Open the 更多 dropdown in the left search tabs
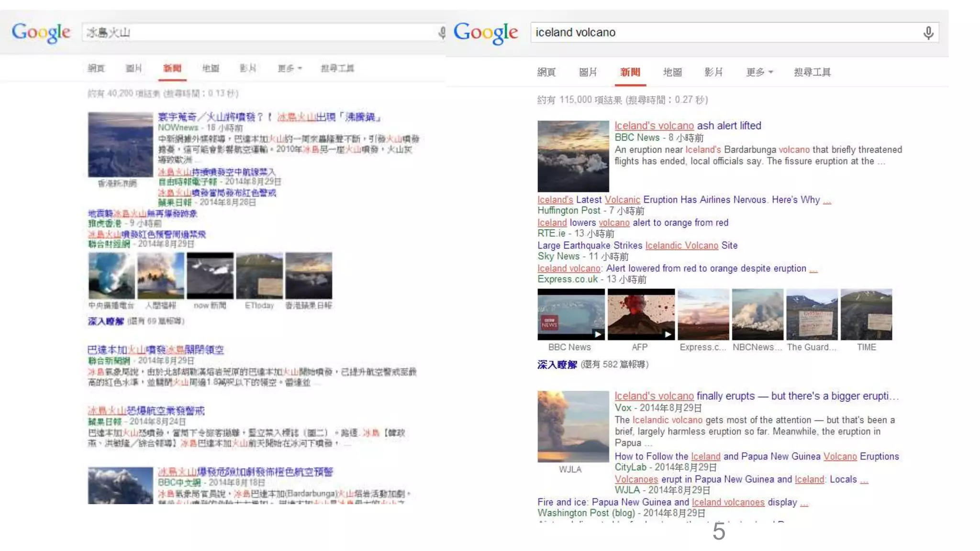This screenshot has height=551, width=980. pyautogui.click(x=290, y=68)
